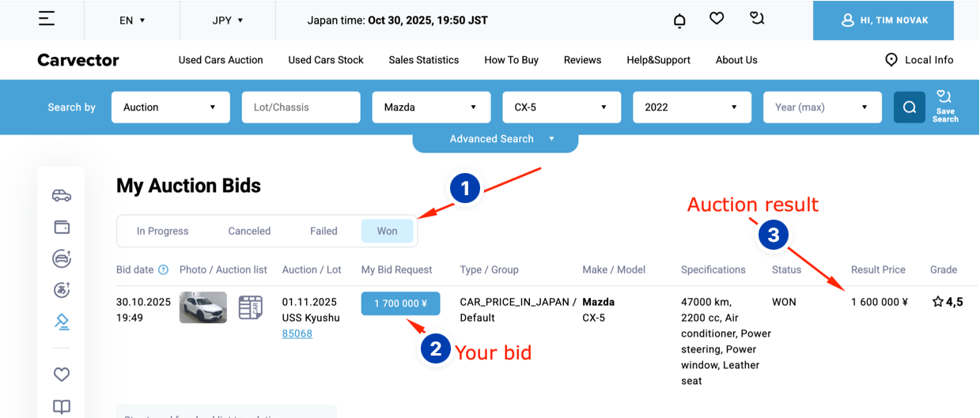This screenshot has height=418, width=980.
Task: Click the Carvector logo
Action: [x=78, y=60]
